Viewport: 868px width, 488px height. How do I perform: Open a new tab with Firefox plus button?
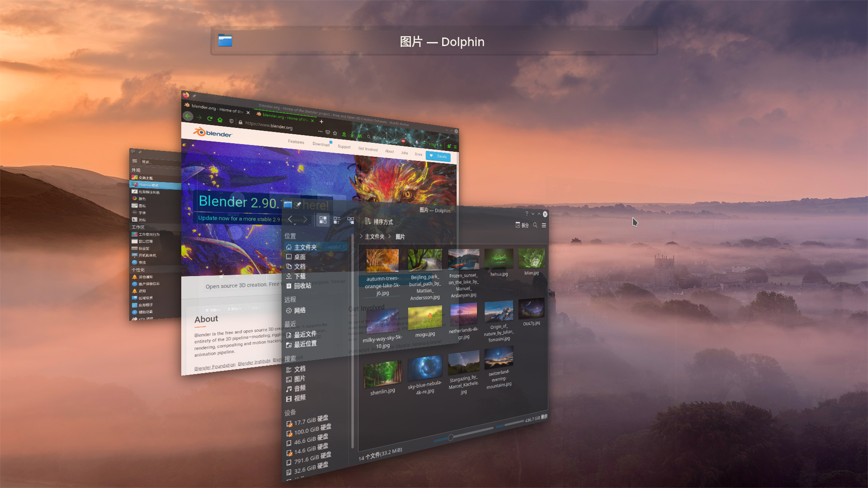(321, 121)
